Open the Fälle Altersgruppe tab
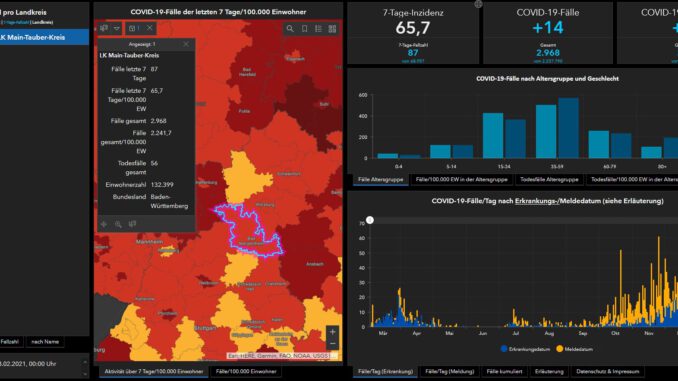678x381 pixels. 381,179
